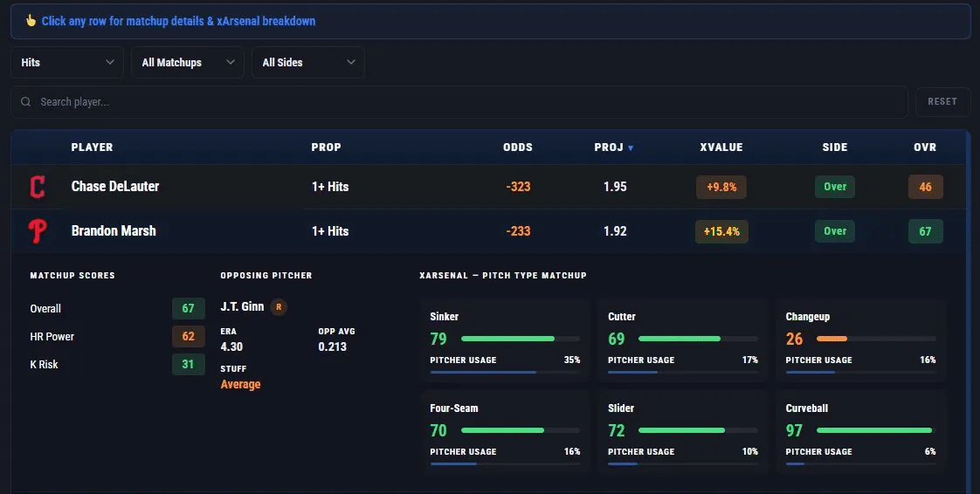Viewport: 980px width, 494px height.
Task: Click the Phillies team logo icon
Action: click(38, 231)
